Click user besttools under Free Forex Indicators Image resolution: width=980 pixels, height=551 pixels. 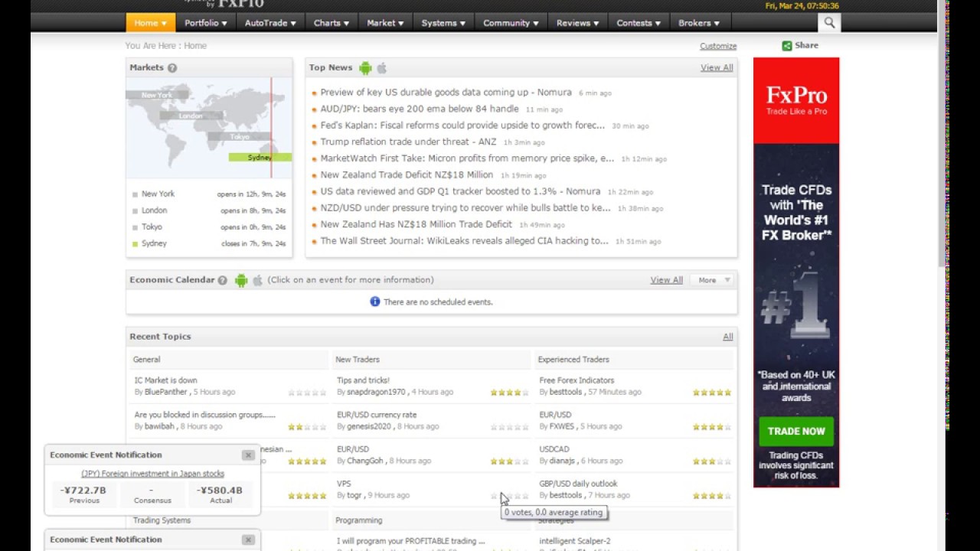[x=566, y=392]
